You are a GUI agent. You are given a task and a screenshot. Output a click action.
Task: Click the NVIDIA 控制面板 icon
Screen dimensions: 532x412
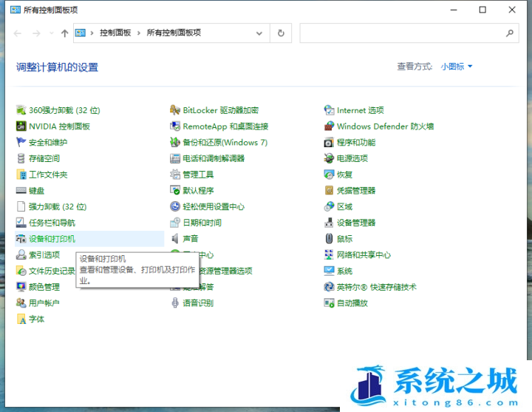21,126
